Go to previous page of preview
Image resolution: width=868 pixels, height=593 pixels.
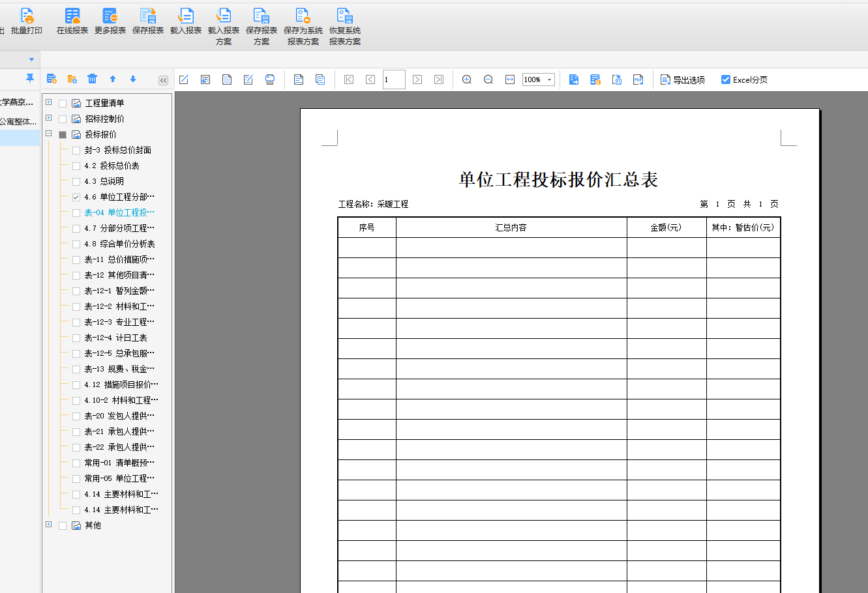(x=370, y=80)
